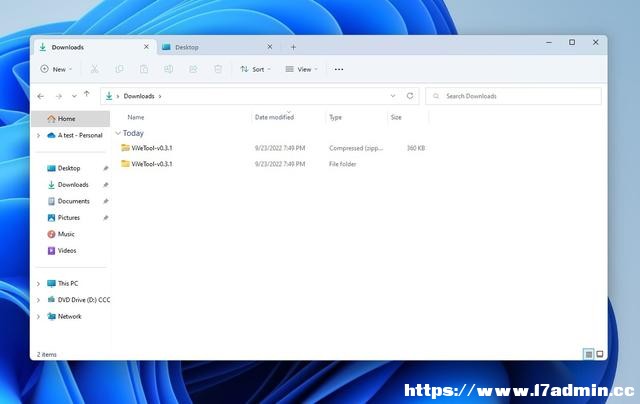
Task: Click the 360 KB size value
Action: [x=416, y=148]
